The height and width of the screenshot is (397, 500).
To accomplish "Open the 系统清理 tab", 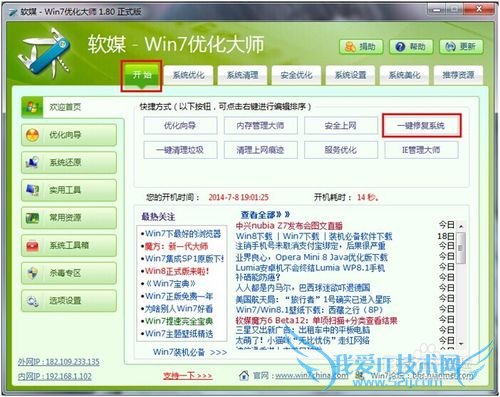I will tap(242, 75).
